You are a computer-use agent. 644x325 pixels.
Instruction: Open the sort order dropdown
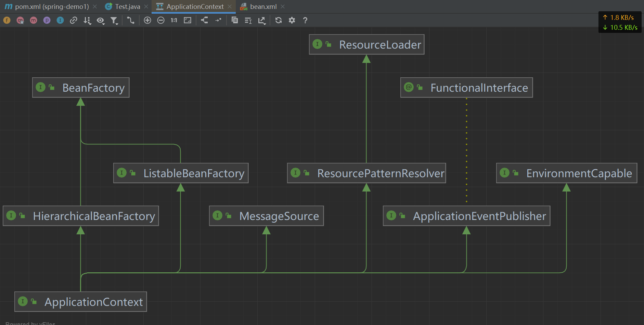coord(87,21)
